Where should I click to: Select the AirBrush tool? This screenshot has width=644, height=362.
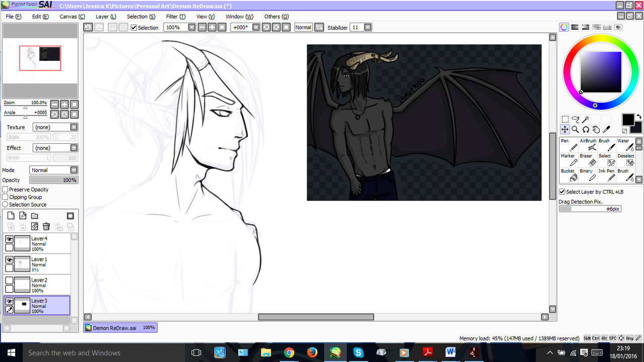[x=588, y=145]
